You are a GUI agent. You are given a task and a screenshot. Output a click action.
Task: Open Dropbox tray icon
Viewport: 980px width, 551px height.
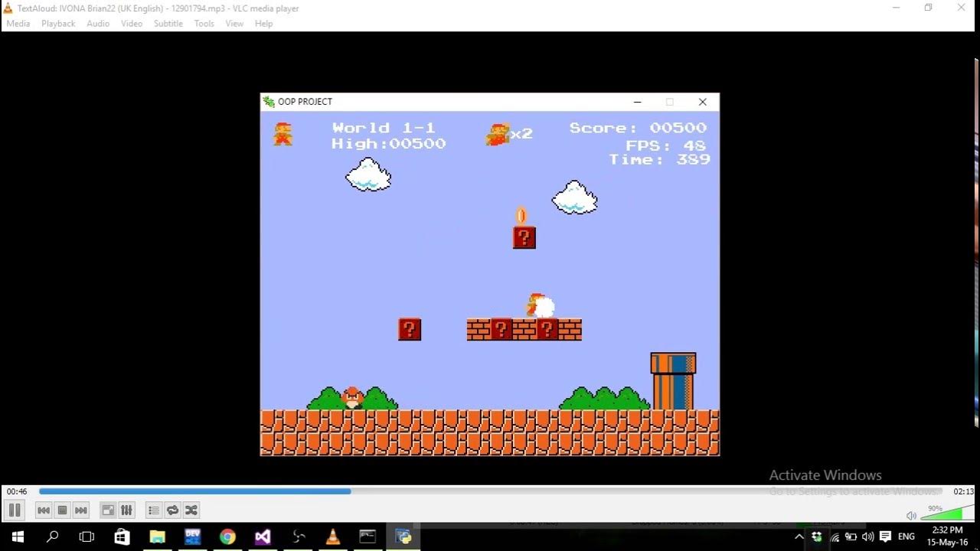817,536
